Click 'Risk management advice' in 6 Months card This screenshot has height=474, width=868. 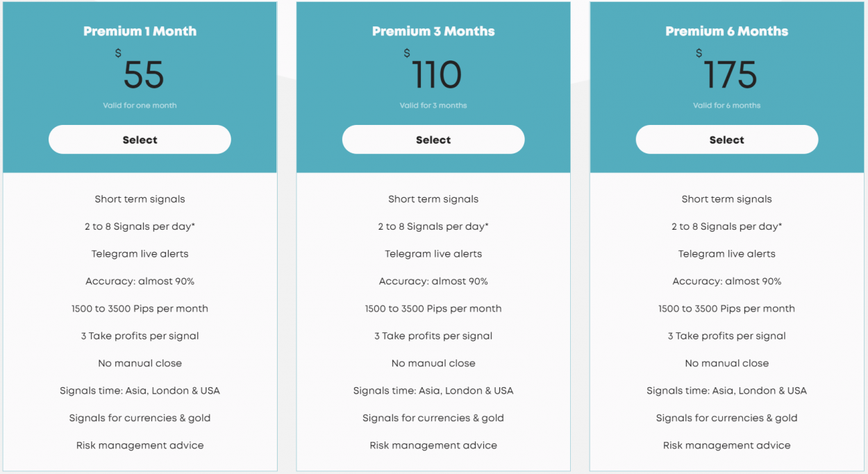[727, 446]
